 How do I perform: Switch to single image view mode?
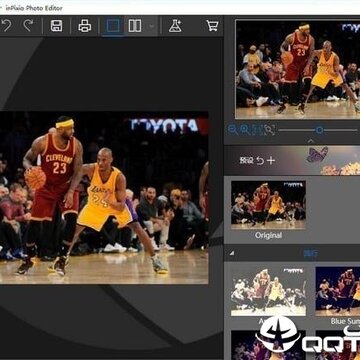point(113,26)
